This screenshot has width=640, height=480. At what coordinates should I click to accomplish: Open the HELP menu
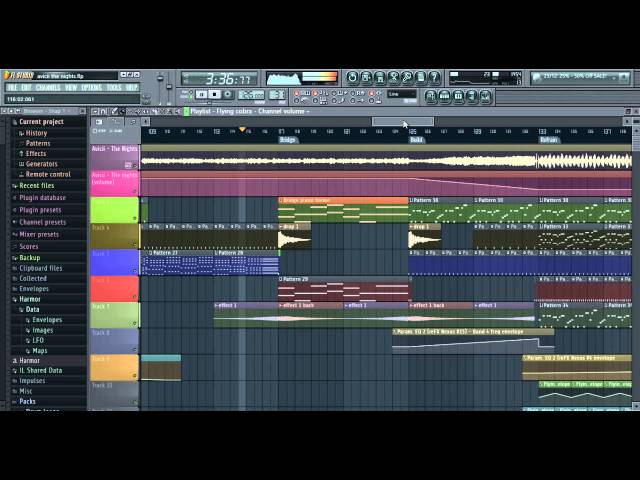pos(131,88)
